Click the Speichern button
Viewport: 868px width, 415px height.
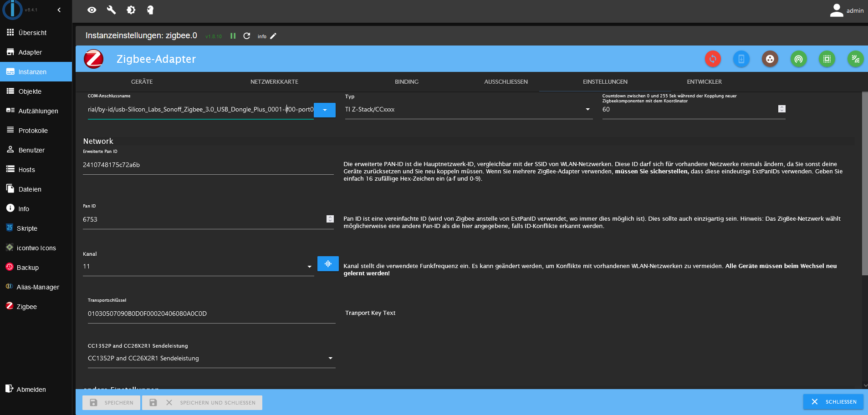click(111, 403)
